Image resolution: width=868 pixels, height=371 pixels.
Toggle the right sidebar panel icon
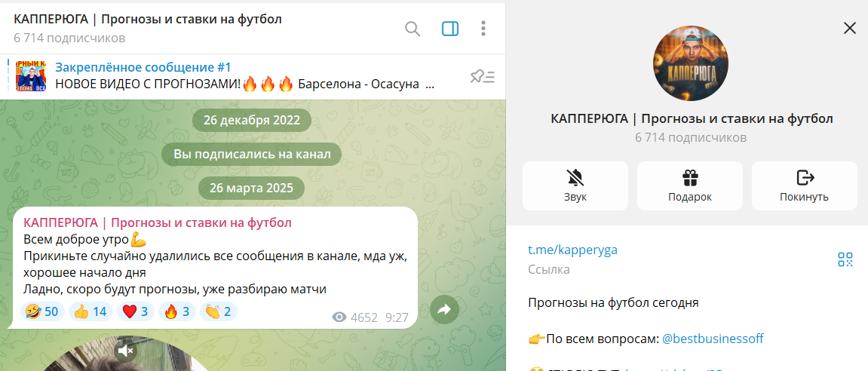tap(450, 29)
